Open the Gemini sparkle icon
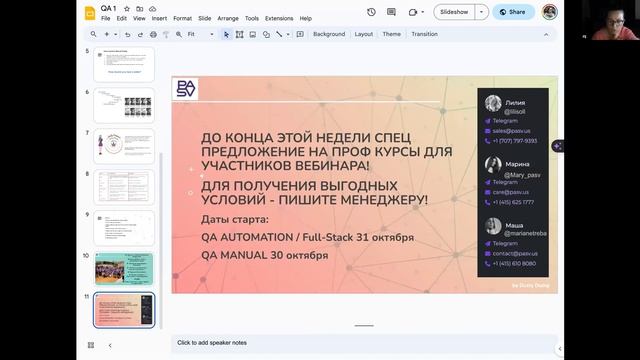This screenshot has height=360, width=640. [558, 146]
